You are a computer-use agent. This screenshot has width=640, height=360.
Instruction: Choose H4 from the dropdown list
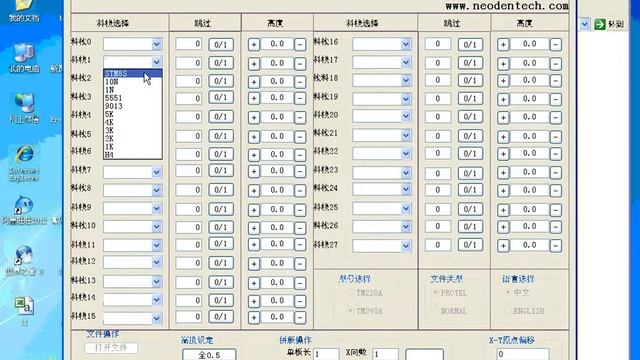click(x=133, y=155)
